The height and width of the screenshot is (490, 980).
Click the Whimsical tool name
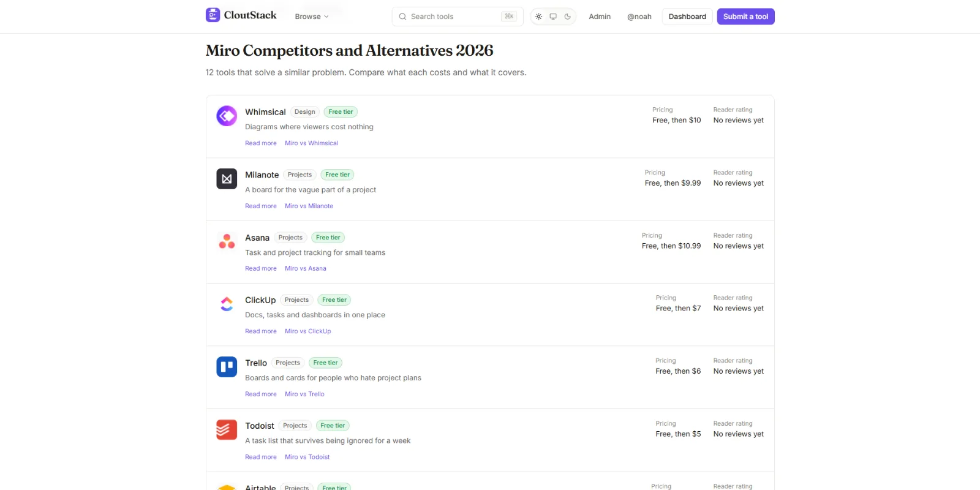265,112
